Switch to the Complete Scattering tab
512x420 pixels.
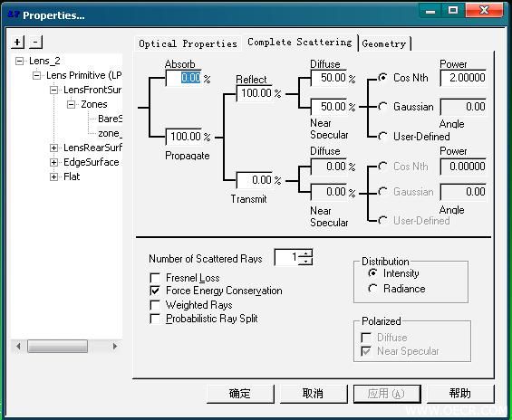coord(300,43)
